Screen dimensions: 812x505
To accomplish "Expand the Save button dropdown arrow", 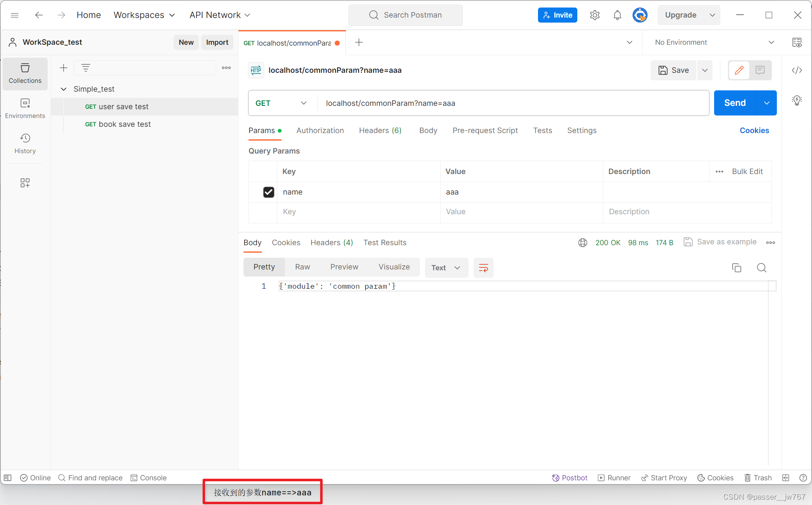I will coord(704,70).
